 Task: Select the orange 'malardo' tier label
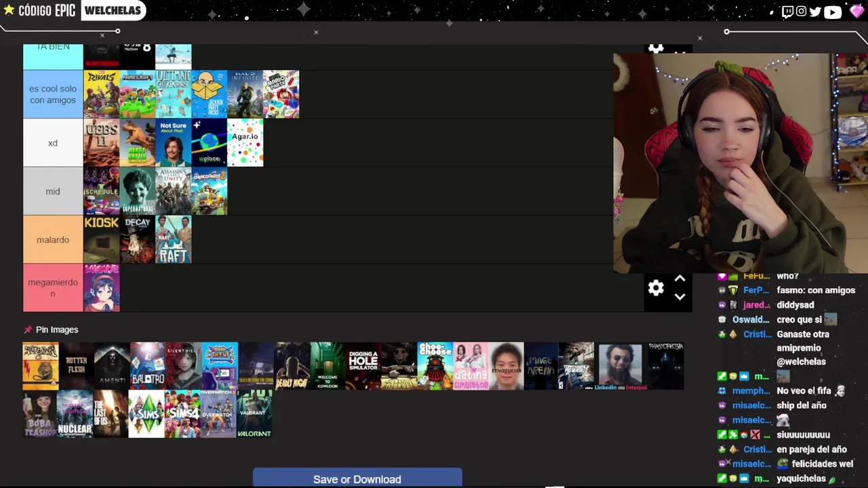53,239
